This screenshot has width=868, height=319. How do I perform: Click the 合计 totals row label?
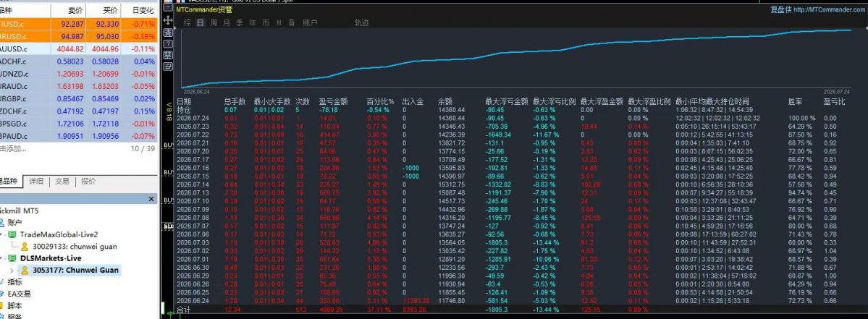(183, 310)
